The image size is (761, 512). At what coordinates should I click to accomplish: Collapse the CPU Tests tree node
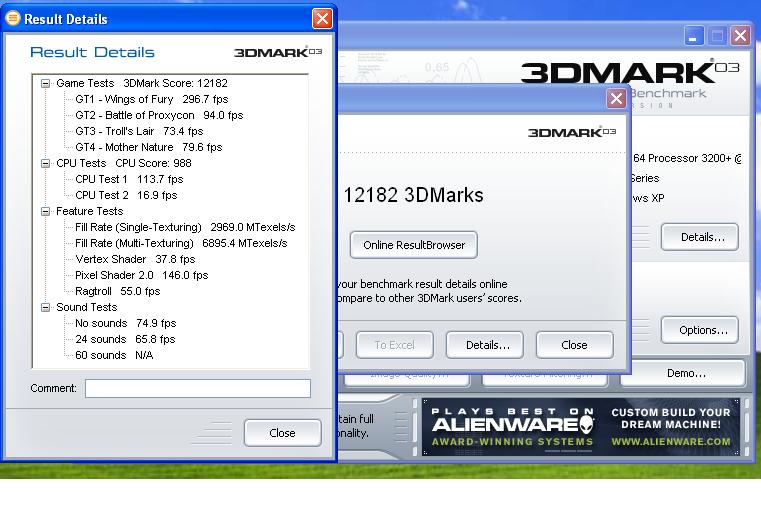point(45,164)
